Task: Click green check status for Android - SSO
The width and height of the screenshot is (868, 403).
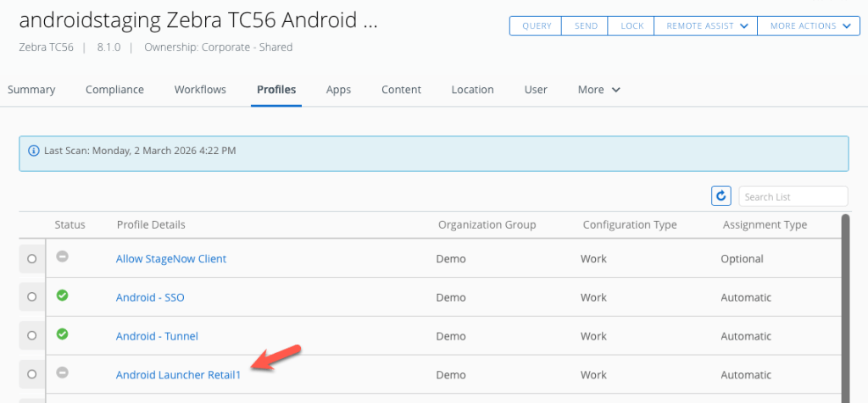Action: click(x=62, y=295)
